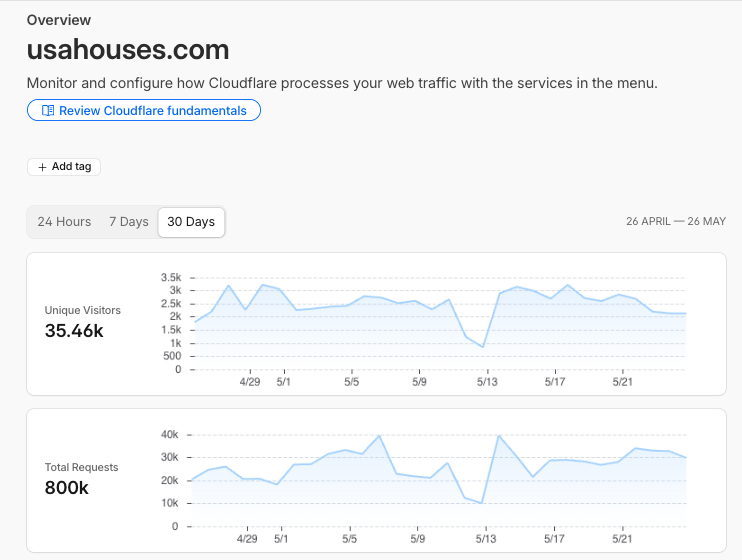Click the 4/29 tick on Unique Visitors chart
The width and height of the screenshot is (742, 560).
click(250, 382)
